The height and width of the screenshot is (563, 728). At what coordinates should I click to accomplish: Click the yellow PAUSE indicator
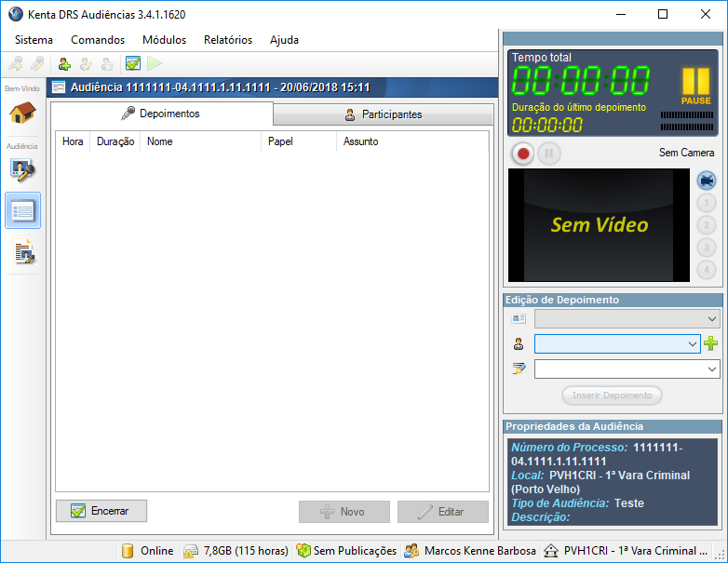pyautogui.click(x=696, y=86)
